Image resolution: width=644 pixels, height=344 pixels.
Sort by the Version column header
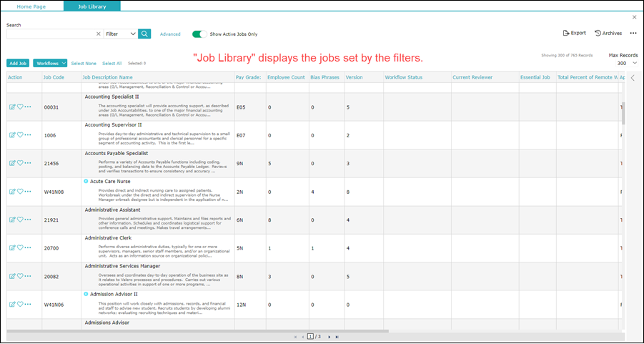354,77
